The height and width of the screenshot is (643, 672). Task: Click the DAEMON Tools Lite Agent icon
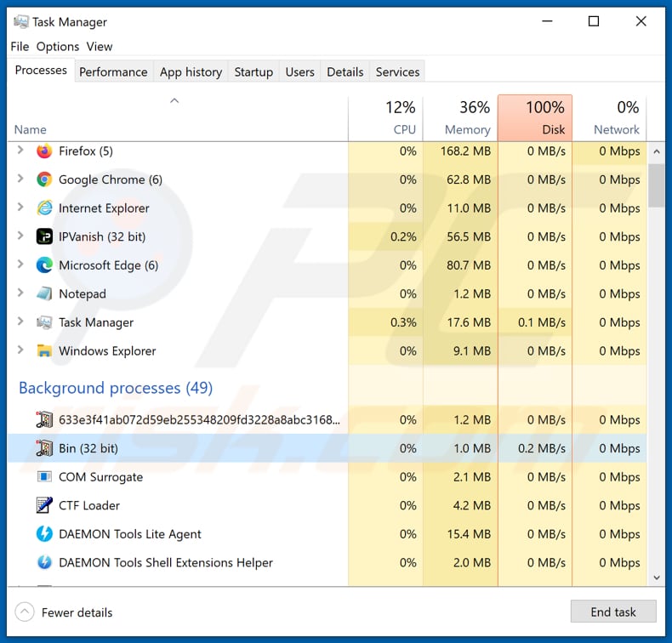(x=44, y=534)
